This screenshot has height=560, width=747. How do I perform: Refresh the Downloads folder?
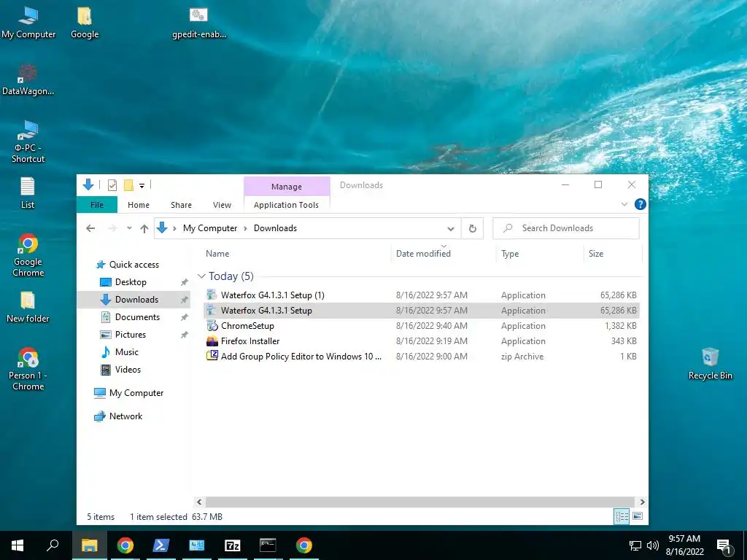pos(473,228)
